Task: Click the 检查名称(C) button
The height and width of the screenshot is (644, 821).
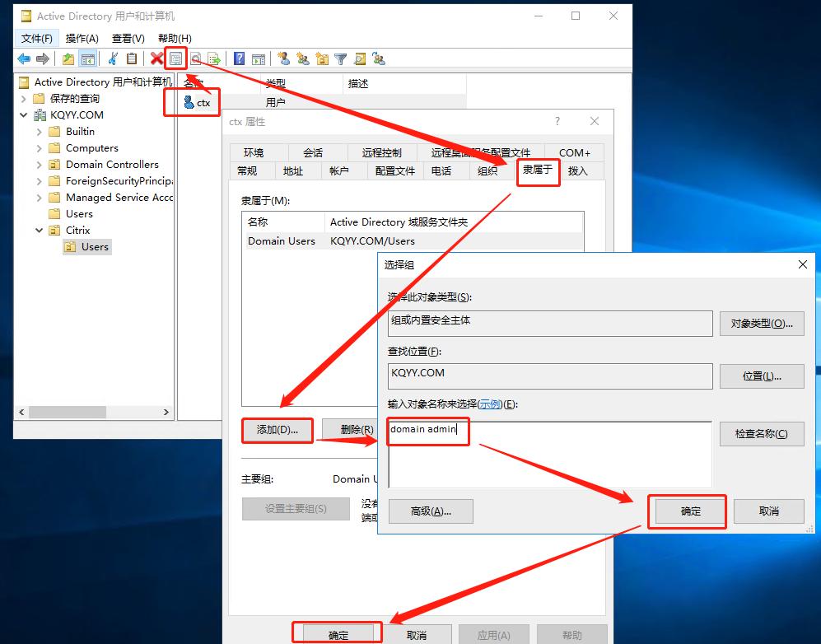Action: [761, 434]
